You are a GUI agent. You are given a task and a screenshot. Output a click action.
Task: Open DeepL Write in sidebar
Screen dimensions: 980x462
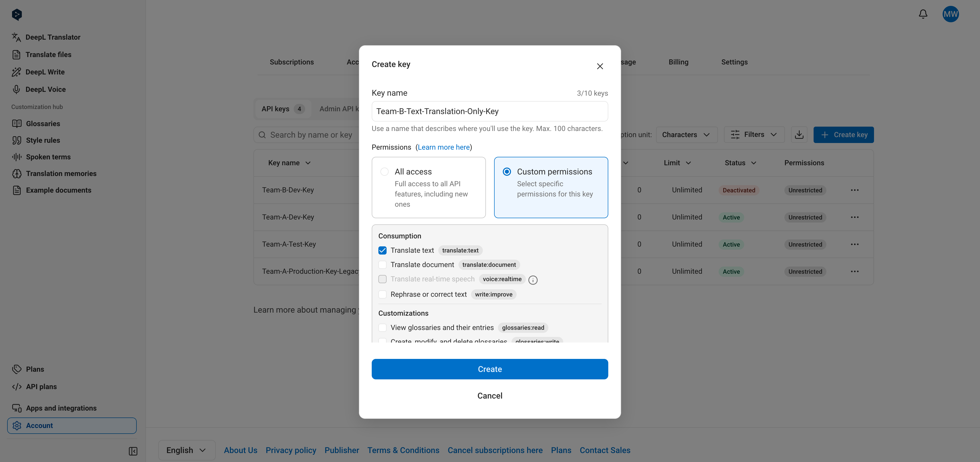coord(38,72)
